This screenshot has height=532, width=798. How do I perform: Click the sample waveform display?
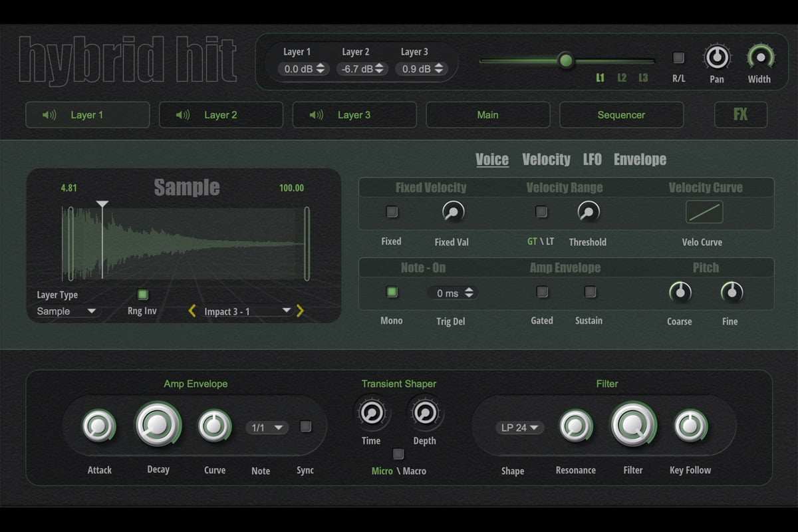tap(186, 243)
